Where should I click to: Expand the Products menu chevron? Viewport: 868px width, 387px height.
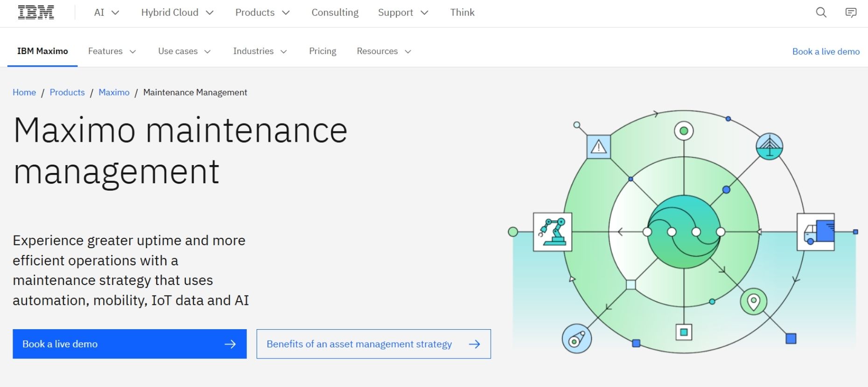[286, 13]
